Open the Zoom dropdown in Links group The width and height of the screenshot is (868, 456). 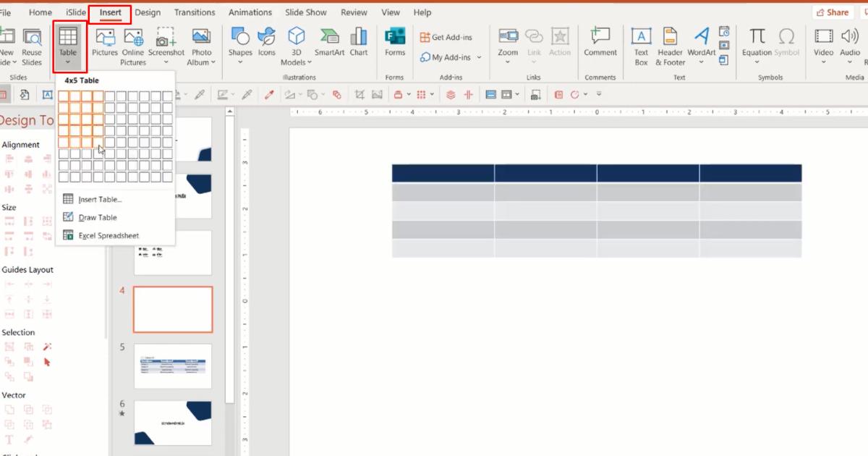pyautogui.click(x=508, y=46)
